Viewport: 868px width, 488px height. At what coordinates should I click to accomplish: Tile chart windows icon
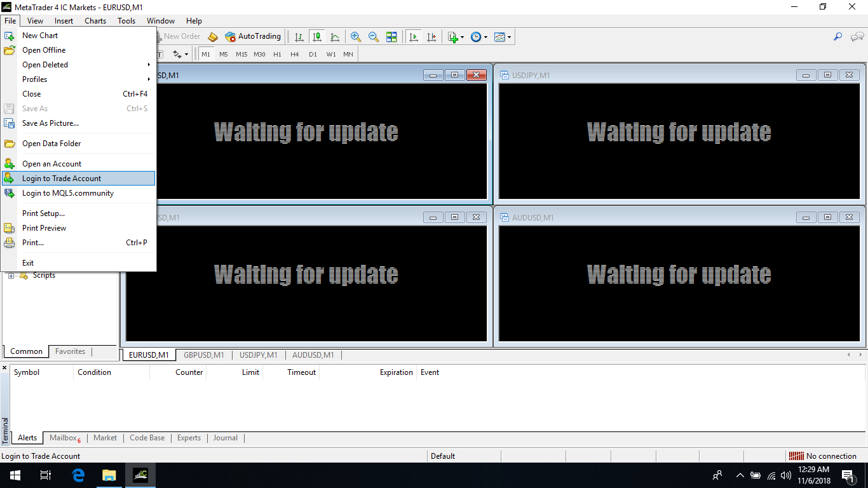click(391, 37)
